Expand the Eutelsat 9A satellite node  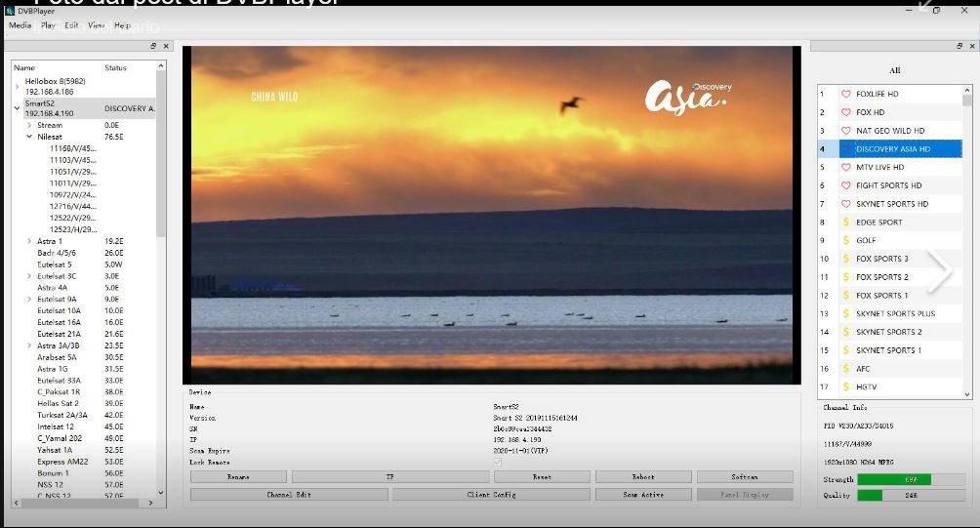29,299
